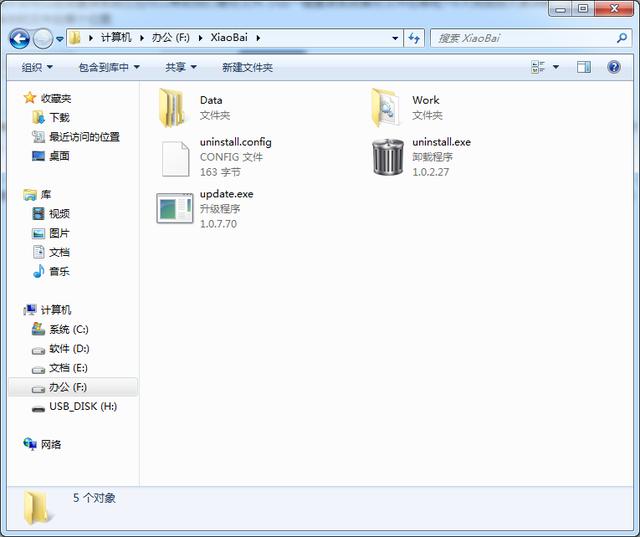The height and width of the screenshot is (537, 640).
Task: Open USB_DISK (H:) drive
Action: click(83, 406)
